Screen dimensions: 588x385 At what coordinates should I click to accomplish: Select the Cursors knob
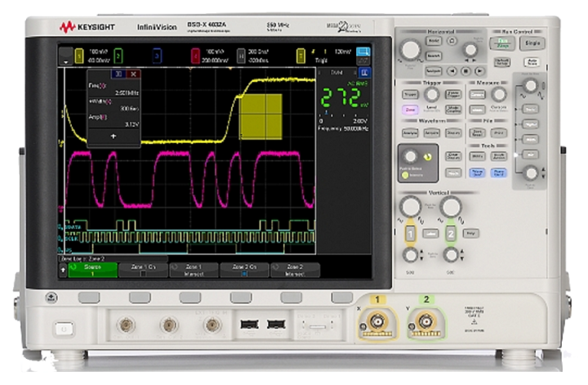[x=499, y=95]
